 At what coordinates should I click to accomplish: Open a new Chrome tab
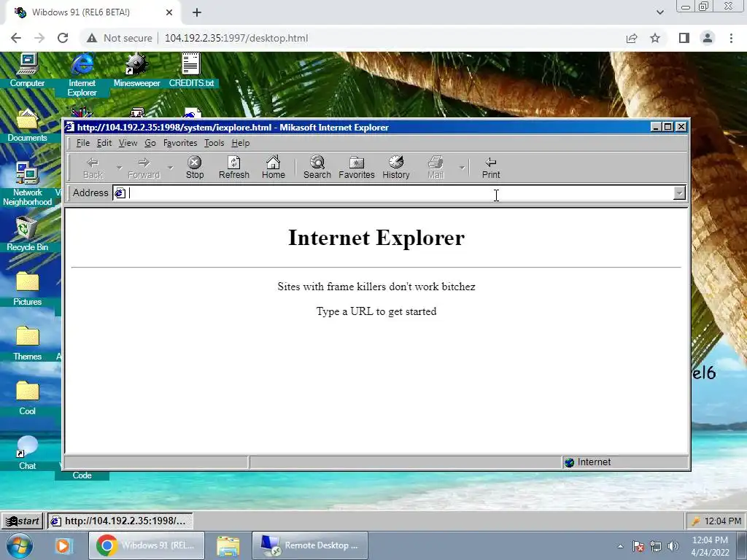pyautogui.click(x=197, y=12)
